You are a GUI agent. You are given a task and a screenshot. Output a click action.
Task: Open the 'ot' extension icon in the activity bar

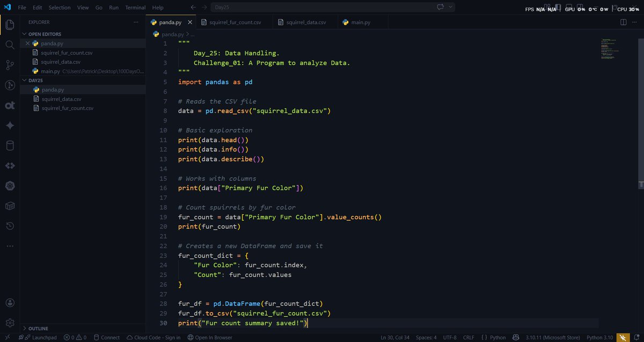pos(10,106)
